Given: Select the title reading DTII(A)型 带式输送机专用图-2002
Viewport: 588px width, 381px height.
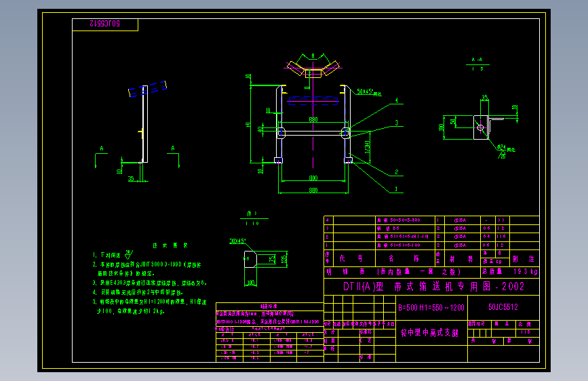Looking at the screenshot, I should coord(433,287).
